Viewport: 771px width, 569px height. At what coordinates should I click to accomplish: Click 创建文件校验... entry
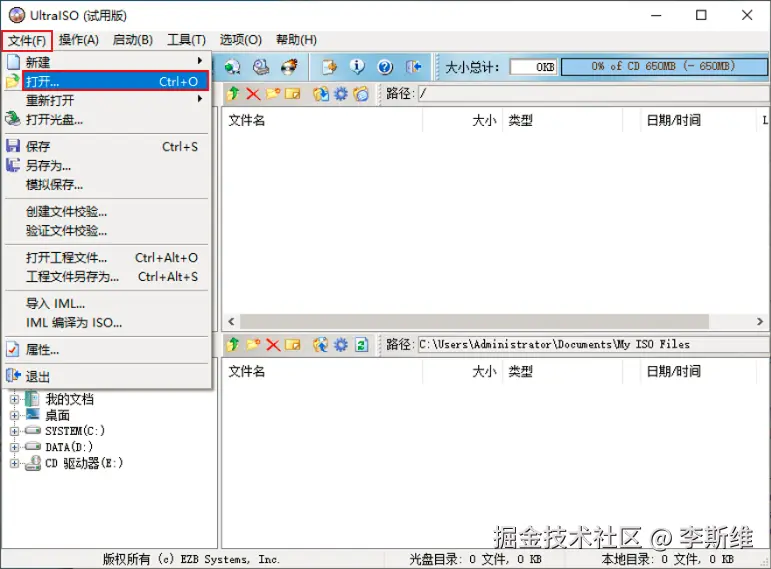pos(107,212)
